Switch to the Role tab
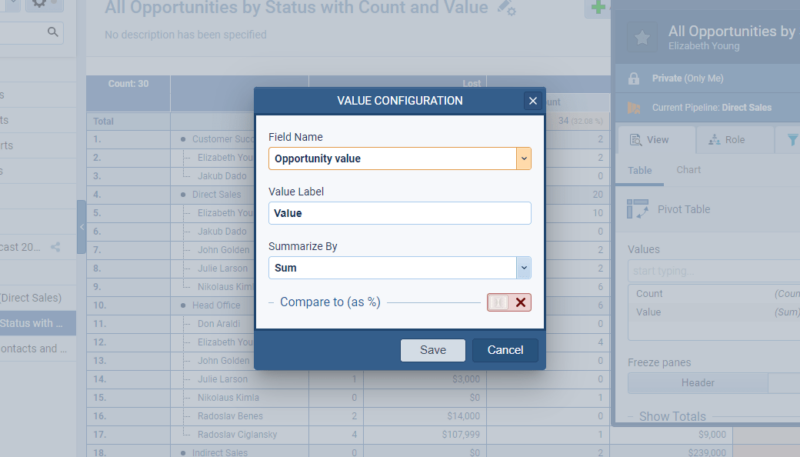Image resolution: width=800 pixels, height=457 pixels. 735,140
